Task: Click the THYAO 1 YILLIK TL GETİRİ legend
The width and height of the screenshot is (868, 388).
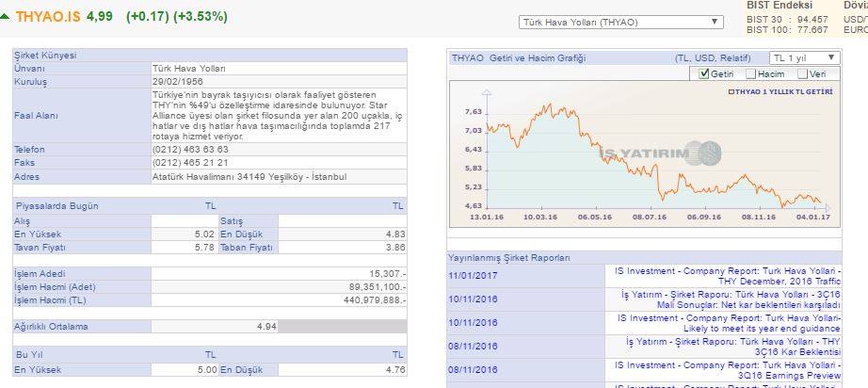Action: click(780, 92)
